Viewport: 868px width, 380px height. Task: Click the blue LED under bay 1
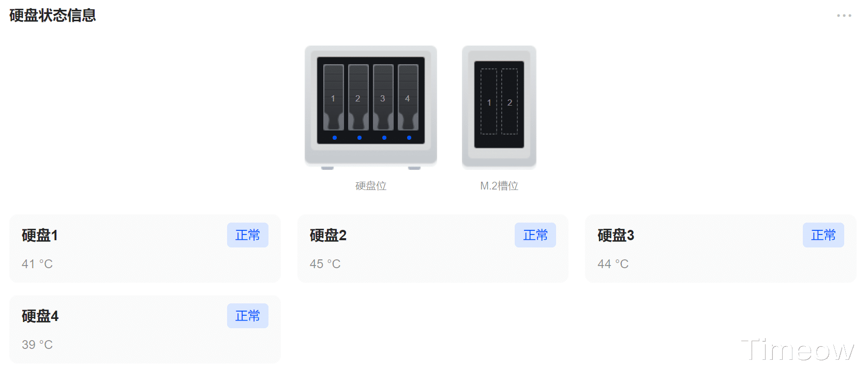(x=335, y=138)
